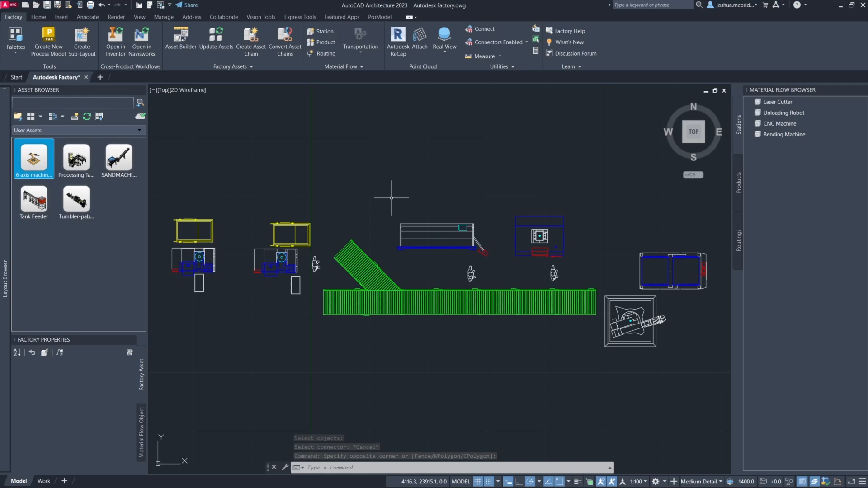
Task: Open the Station tool
Action: point(320,31)
